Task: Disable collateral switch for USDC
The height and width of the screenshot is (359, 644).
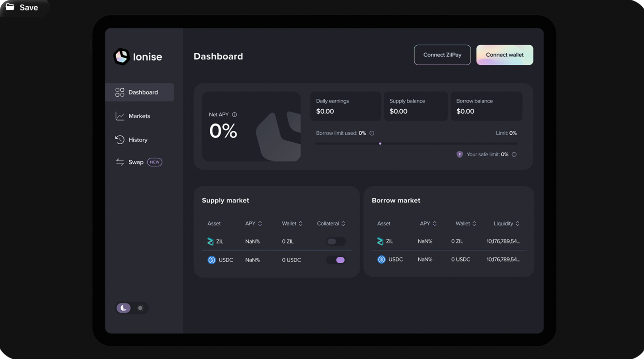Action: point(336,260)
